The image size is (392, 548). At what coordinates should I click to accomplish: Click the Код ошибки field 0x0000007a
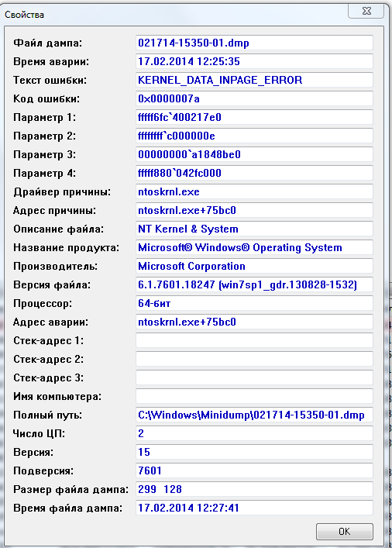click(x=254, y=98)
